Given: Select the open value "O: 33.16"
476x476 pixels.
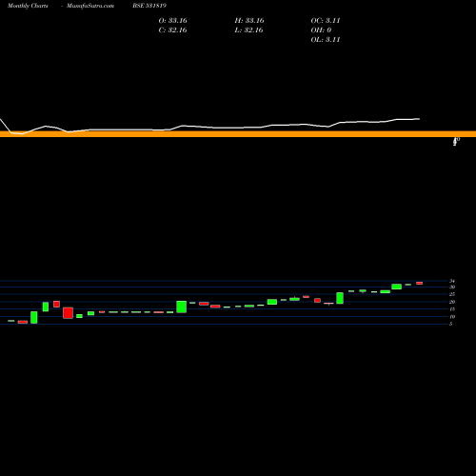Looking at the screenshot, I should tap(173, 21).
